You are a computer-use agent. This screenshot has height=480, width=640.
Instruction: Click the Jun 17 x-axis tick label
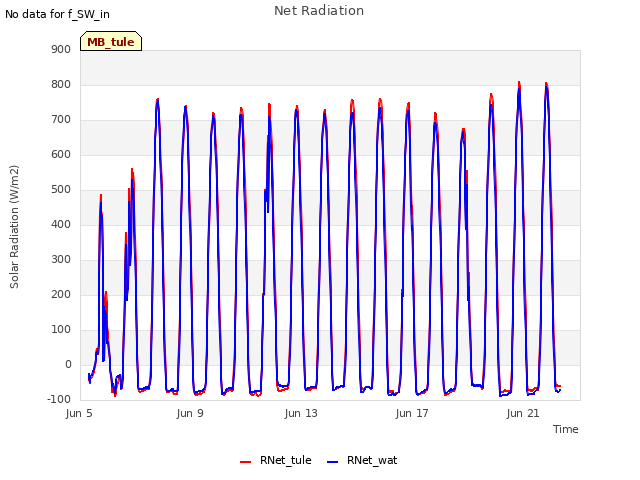click(x=412, y=413)
